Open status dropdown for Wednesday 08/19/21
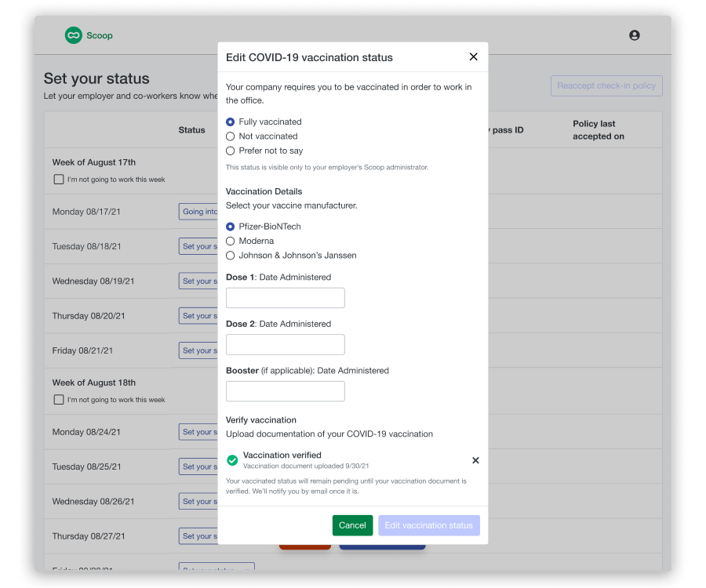This screenshot has height=588, width=706. (198, 281)
